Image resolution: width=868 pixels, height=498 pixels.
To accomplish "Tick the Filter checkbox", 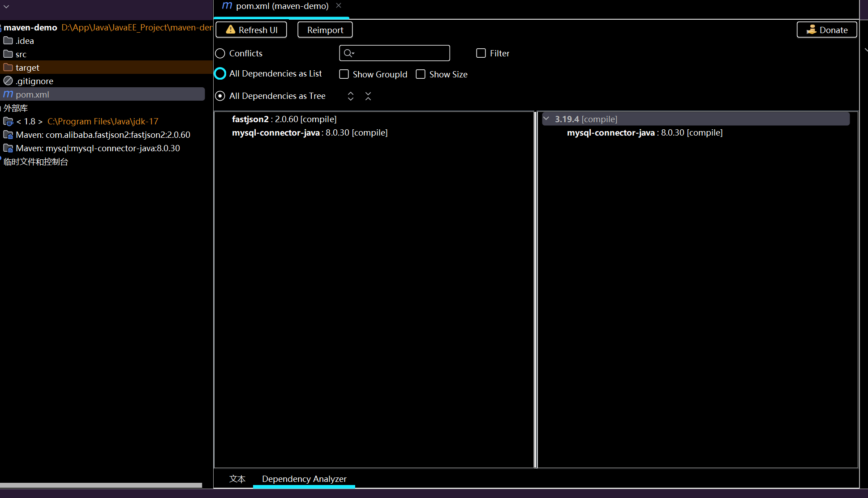I will [481, 53].
